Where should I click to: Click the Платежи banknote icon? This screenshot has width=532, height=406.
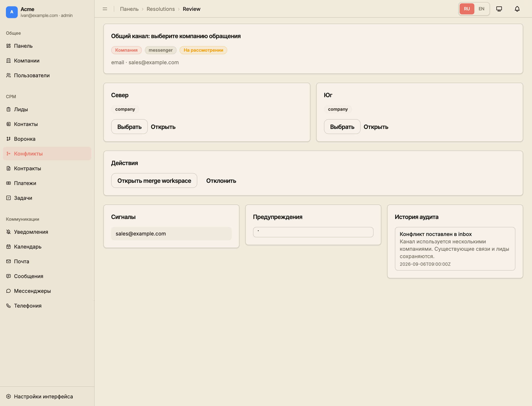[8, 183]
